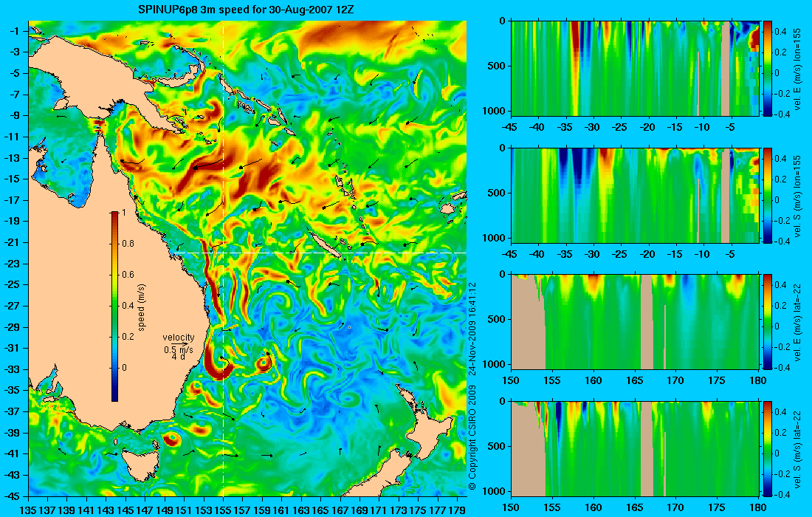Click the colorbar labeled 'vel. S (m/s) lat=-22'
The width and height of the screenshot is (812, 517).
(768, 448)
